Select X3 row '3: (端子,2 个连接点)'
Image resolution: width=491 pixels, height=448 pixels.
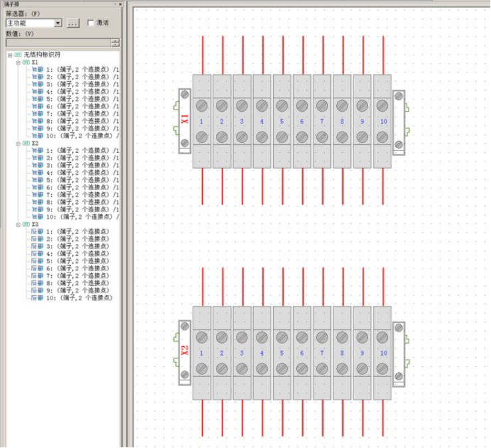(78, 247)
